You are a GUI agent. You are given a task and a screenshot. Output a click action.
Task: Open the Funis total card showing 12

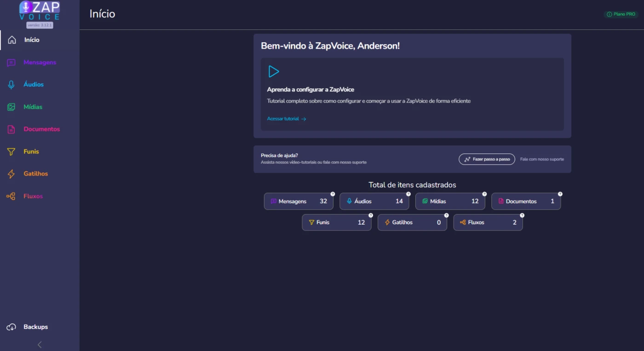(x=337, y=222)
